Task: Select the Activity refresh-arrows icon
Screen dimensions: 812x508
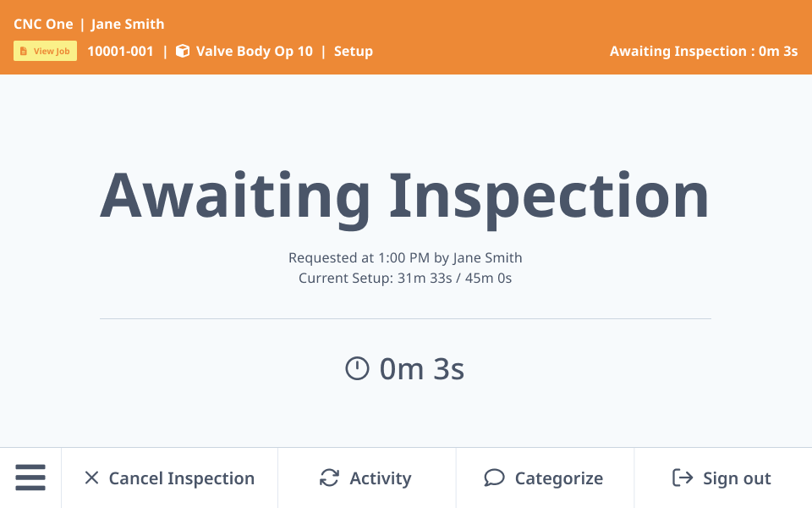Action: [329, 478]
